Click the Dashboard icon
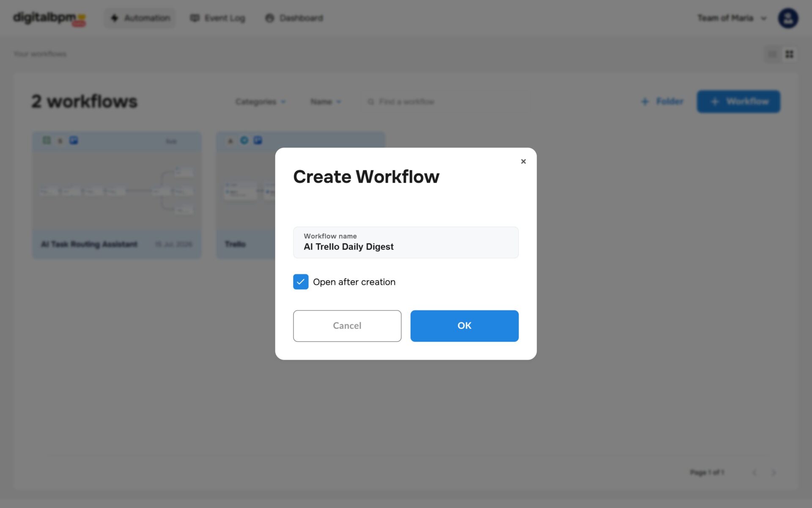The image size is (812, 508). (269, 18)
